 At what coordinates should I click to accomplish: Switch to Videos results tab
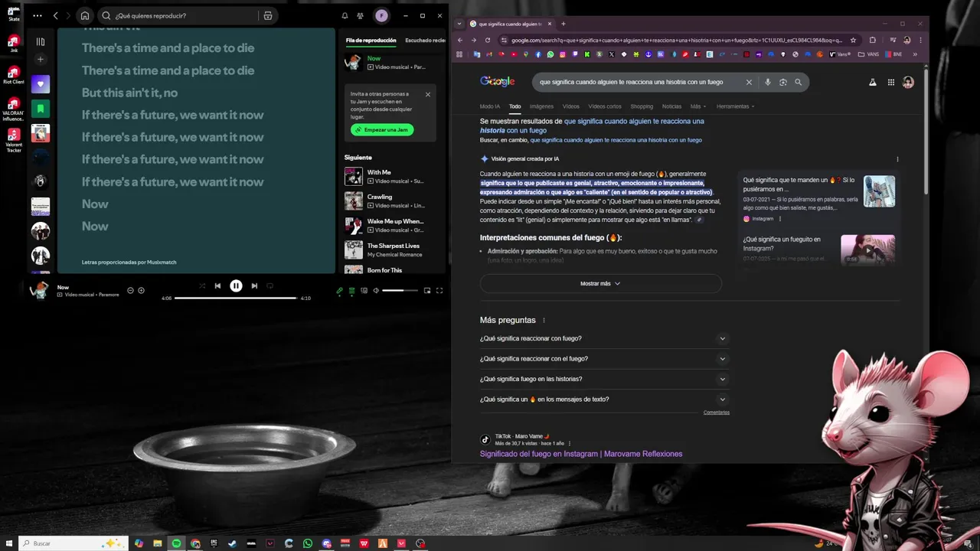[x=571, y=106]
